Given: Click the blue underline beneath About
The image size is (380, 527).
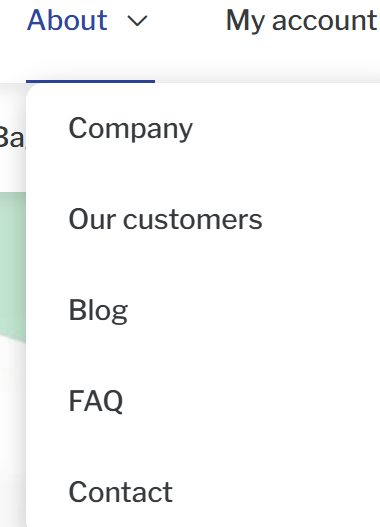Looking at the screenshot, I should point(90,81).
